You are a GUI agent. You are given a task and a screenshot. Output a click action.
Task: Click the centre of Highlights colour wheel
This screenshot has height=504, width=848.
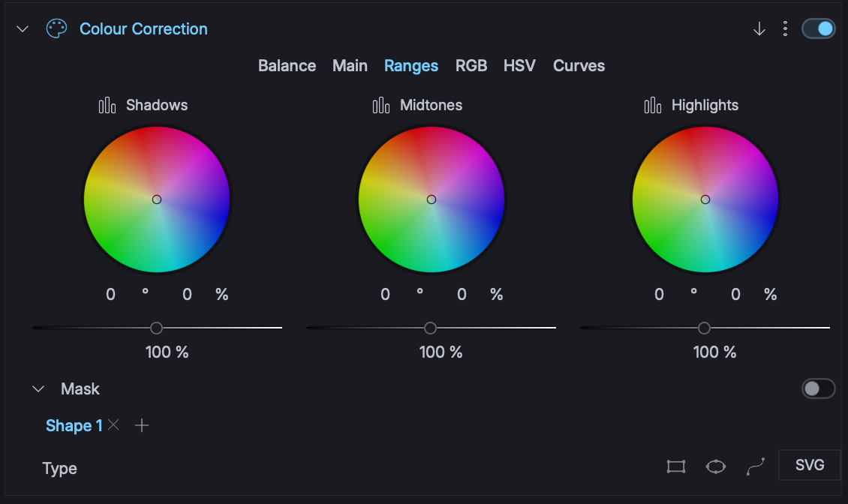point(705,199)
